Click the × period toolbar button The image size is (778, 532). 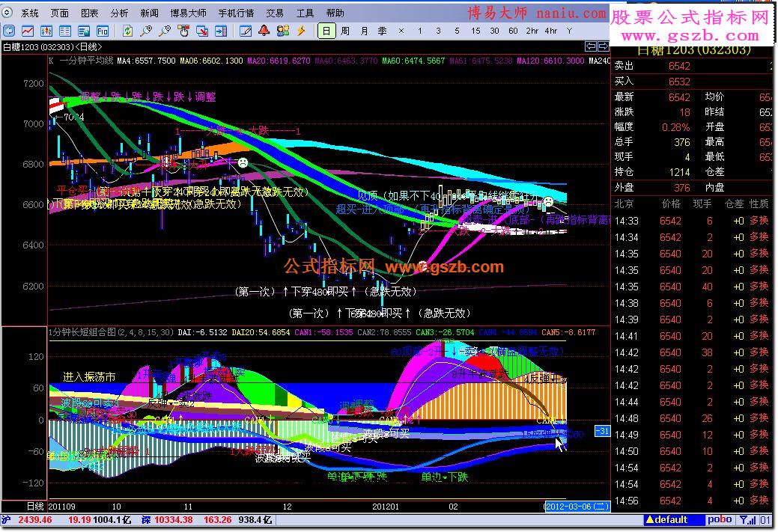pyautogui.click(x=401, y=31)
